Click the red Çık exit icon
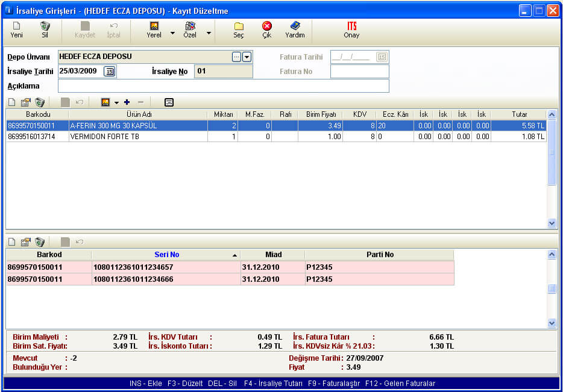This screenshot has height=392, width=563. 266,26
